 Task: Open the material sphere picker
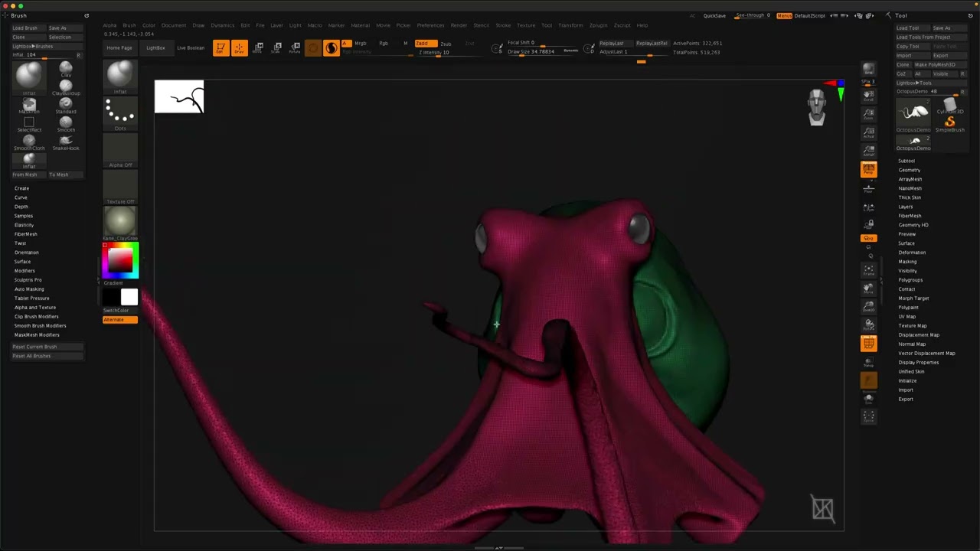coord(120,224)
